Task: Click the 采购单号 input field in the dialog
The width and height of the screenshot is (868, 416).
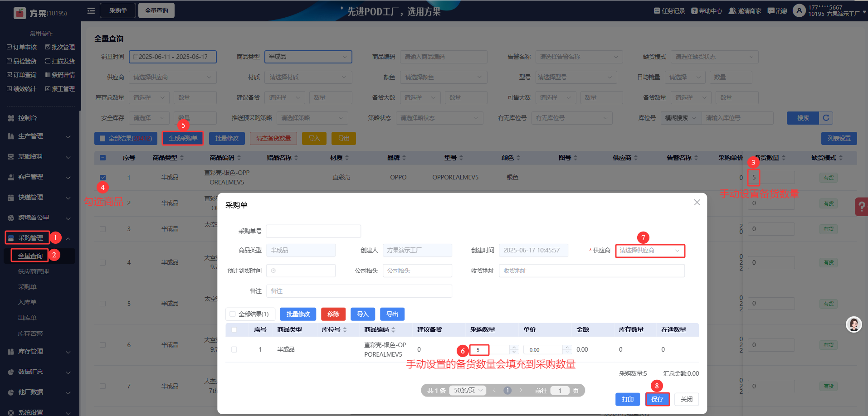Action: point(313,231)
